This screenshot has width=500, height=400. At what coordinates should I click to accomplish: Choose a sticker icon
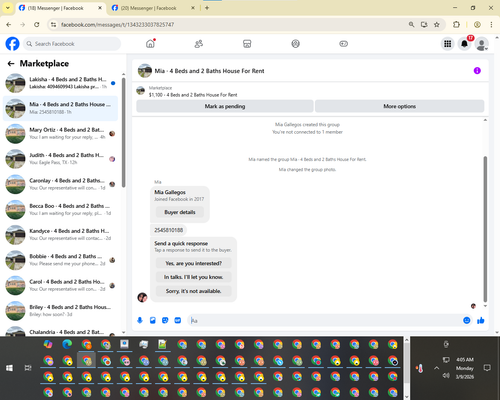click(165, 320)
